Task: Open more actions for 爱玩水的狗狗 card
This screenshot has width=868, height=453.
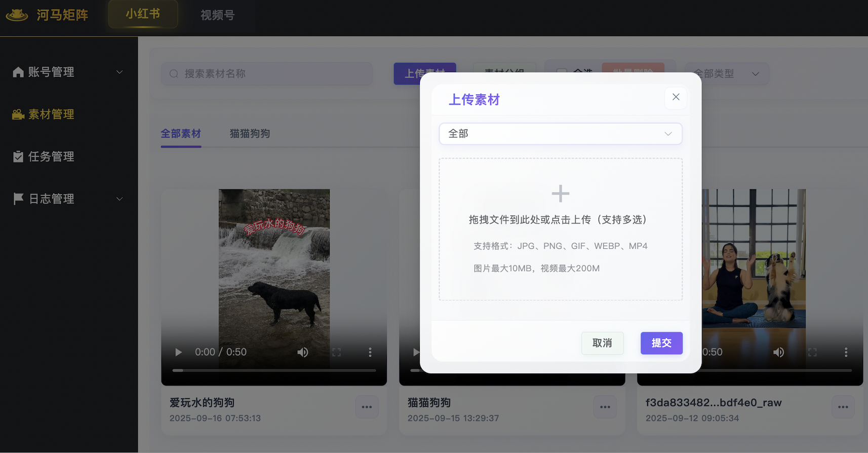Action: 367,407
